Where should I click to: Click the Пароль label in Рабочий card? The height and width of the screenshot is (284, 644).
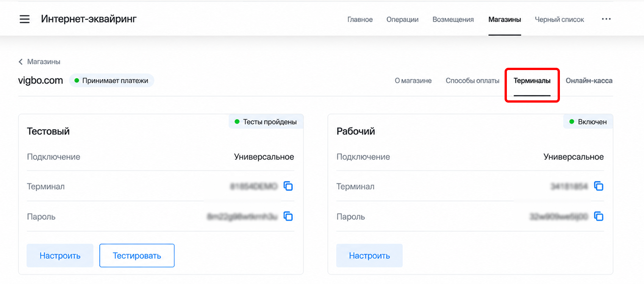(350, 217)
